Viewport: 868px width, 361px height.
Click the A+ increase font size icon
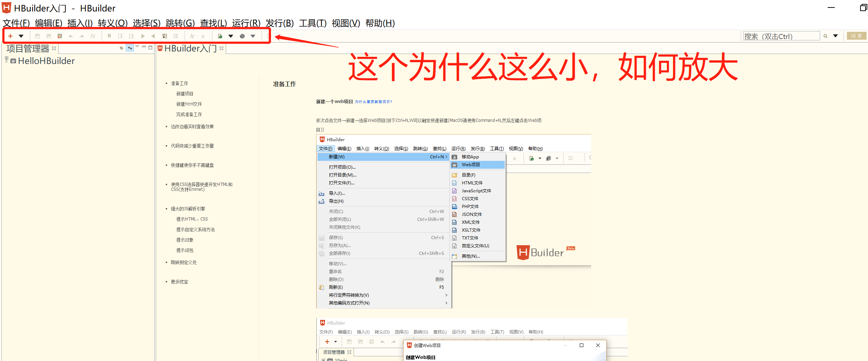192,36
